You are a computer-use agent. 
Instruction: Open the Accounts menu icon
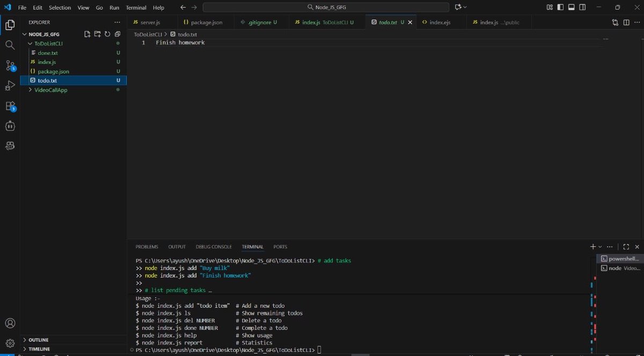pyautogui.click(x=10, y=323)
